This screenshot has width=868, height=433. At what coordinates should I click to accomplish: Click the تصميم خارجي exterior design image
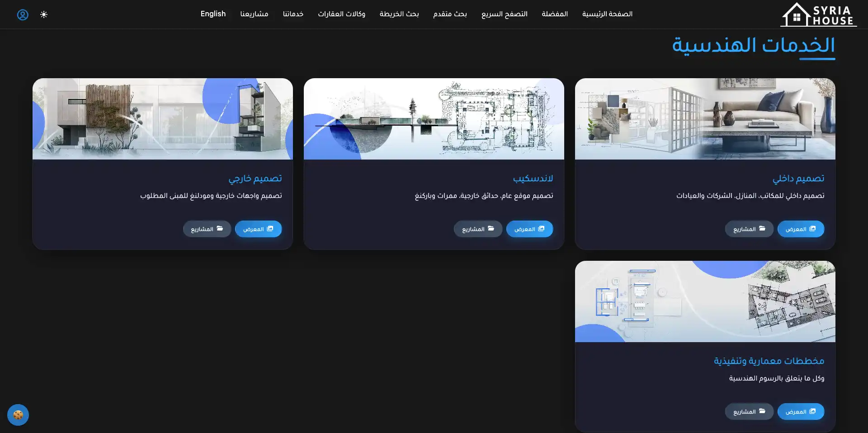pyautogui.click(x=163, y=119)
